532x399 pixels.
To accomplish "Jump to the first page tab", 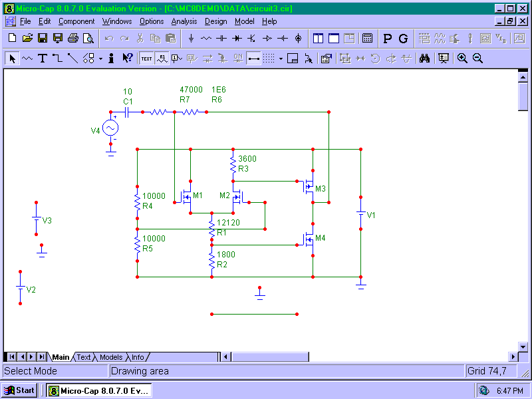I will 11,357.
